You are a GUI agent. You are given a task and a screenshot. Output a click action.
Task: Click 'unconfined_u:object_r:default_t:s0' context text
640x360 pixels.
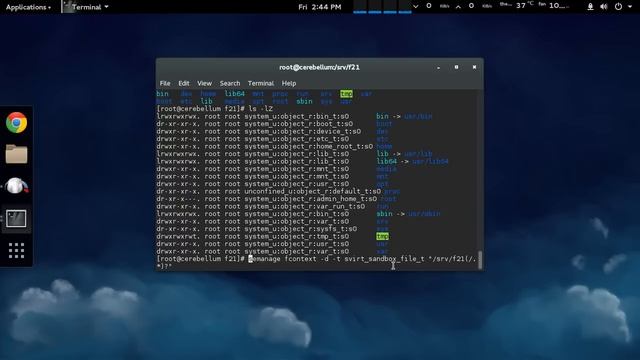[x=313, y=191]
